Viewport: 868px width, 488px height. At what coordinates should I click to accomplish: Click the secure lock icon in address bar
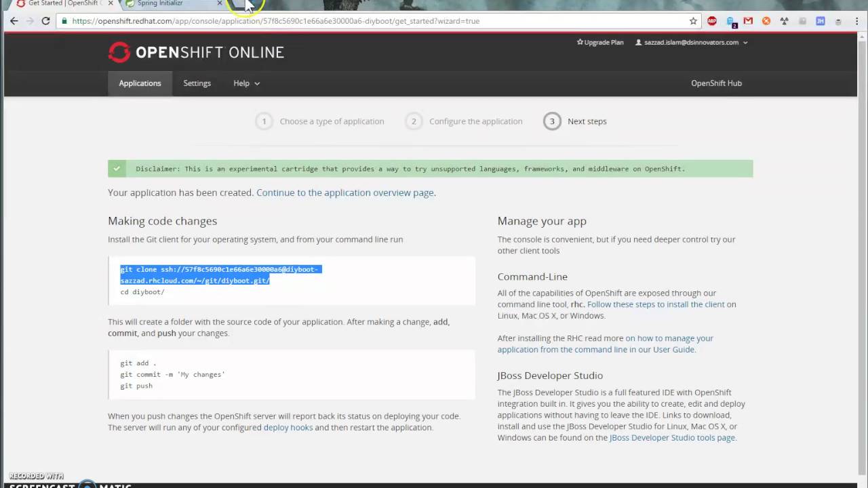[x=64, y=21]
